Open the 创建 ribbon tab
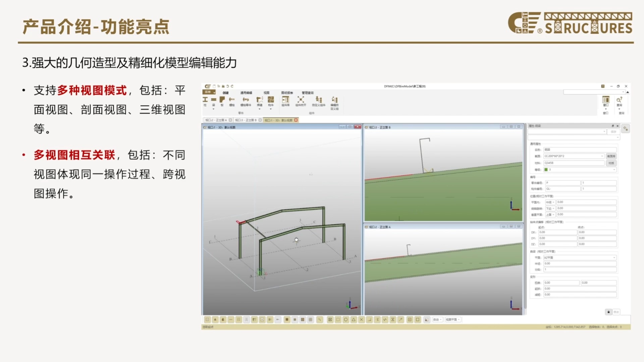 pos(225,93)
